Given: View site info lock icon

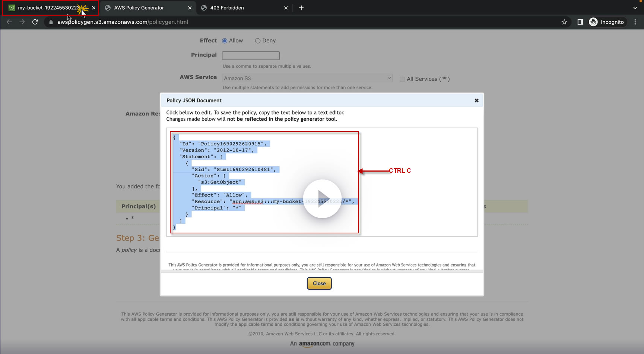Looking at the screenshot, I should tap(51, 22).
